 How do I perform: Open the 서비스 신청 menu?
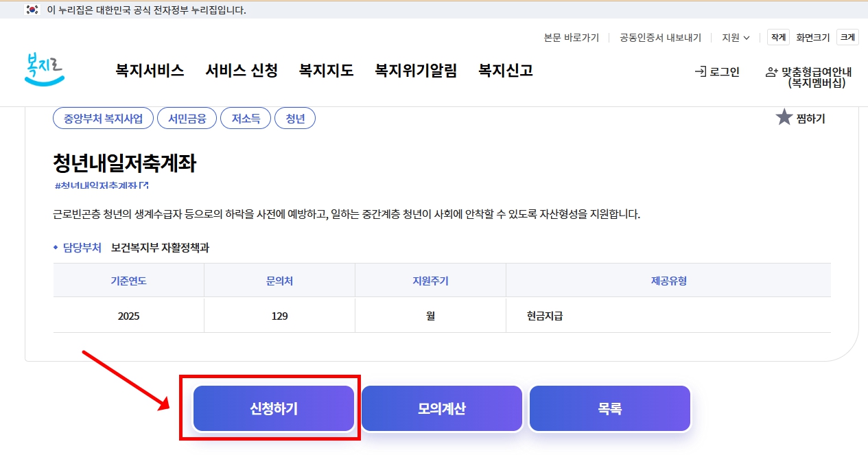tap(242, 71)
